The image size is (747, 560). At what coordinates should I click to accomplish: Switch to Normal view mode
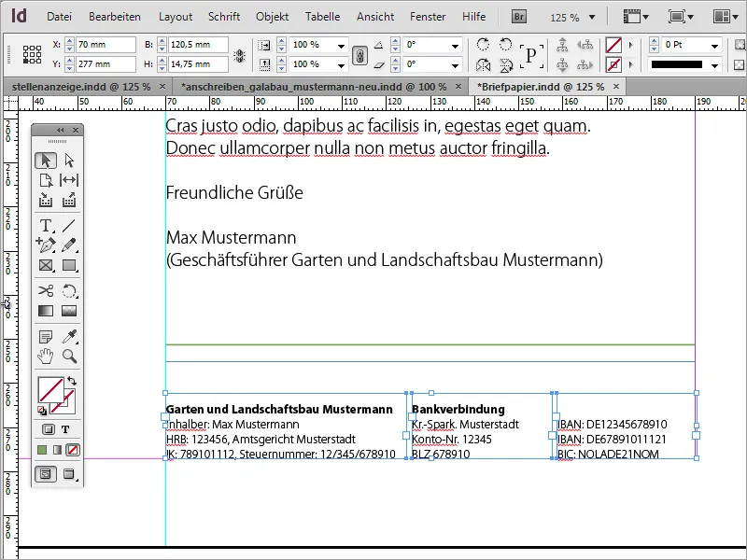click(x=46, y=474)
